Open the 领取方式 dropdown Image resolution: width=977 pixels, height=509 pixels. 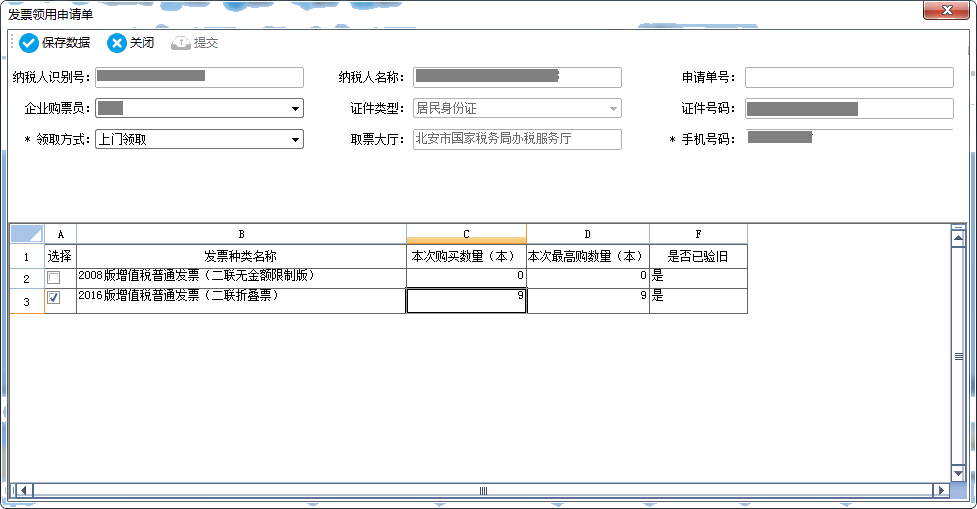(x=295, y=140)
